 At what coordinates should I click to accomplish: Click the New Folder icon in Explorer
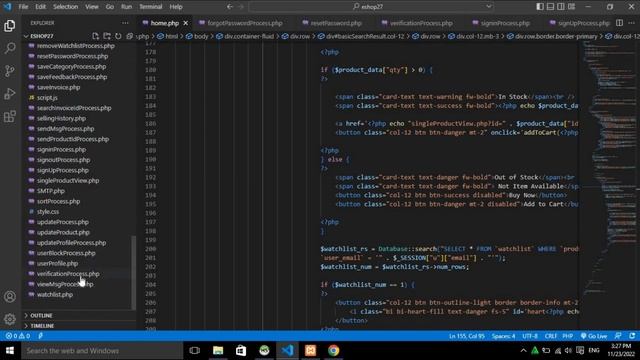pos(107,36)
